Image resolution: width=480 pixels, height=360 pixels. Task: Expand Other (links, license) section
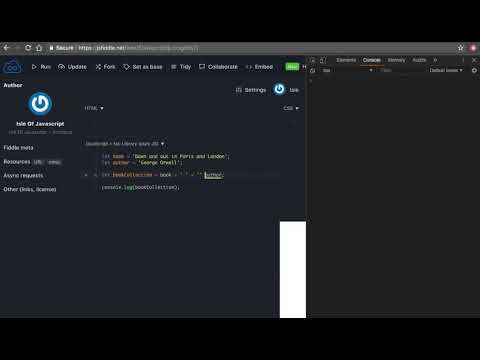point(30,189)
